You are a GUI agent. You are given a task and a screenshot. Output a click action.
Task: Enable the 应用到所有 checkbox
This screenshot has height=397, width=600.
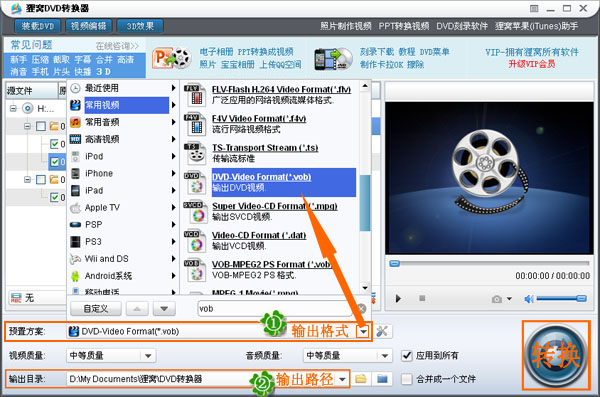coord(407,356)
